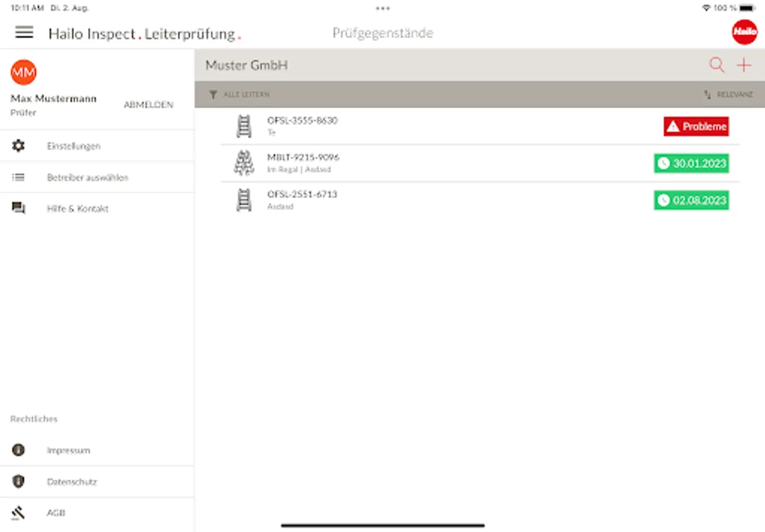Click the ABMELDEN logout button
The height and width of the screenshot is (532, 765).
point(148,105)
